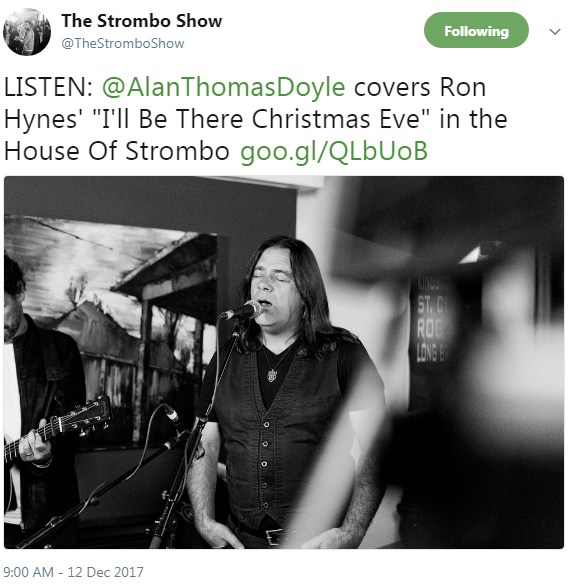
Task: Visit the @TheStromboShow handle link
Action: click(x=123, y=44)
